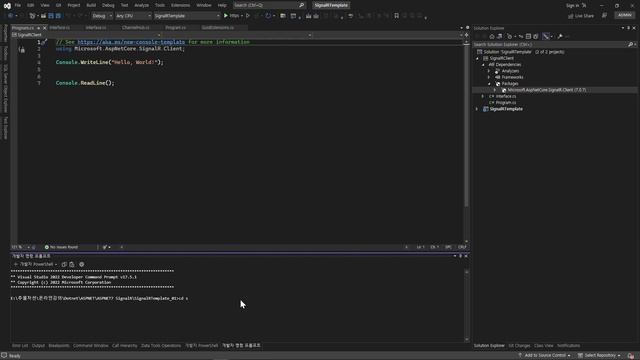
Task: Open the Extensions menu
Action: (x=180, y=5)
